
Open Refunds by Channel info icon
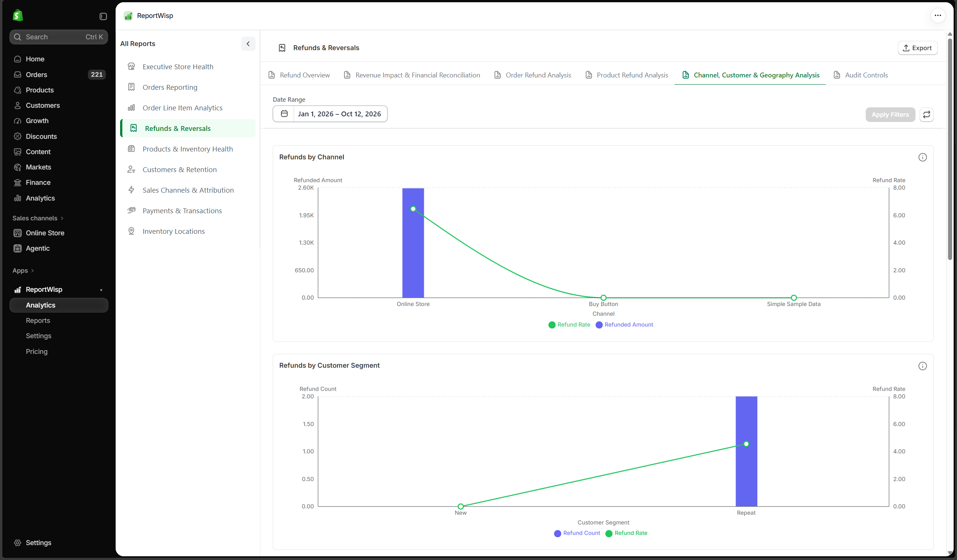pyautogui.click(x=923, y=157)
